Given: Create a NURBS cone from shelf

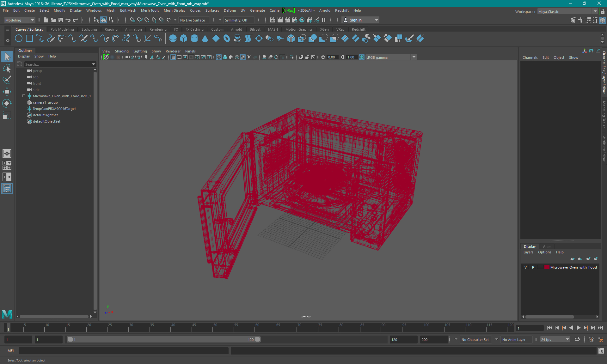Looking at the screenshot, I should pyautogui.click(x=205, y=39).
